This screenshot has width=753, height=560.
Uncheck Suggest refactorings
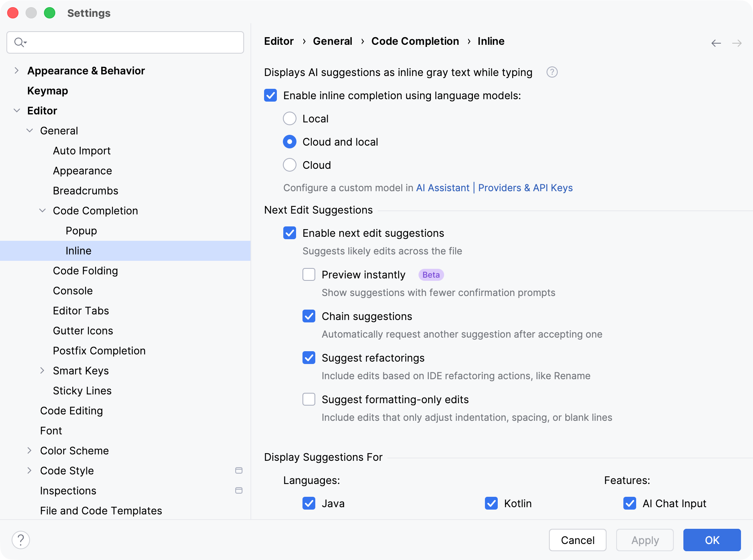[309, 358]
